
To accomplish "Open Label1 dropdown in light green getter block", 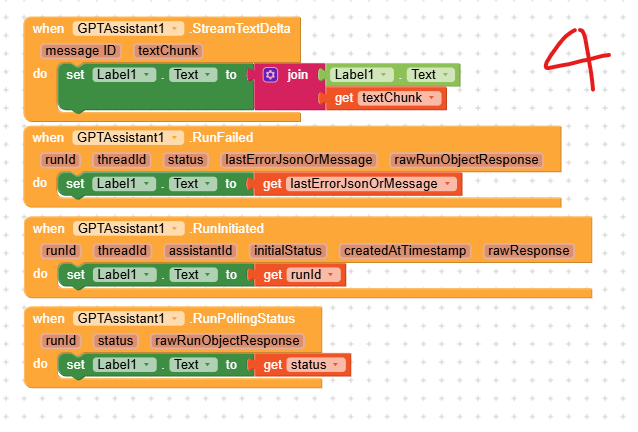I will pyautogui.click(x=362, y=75).
